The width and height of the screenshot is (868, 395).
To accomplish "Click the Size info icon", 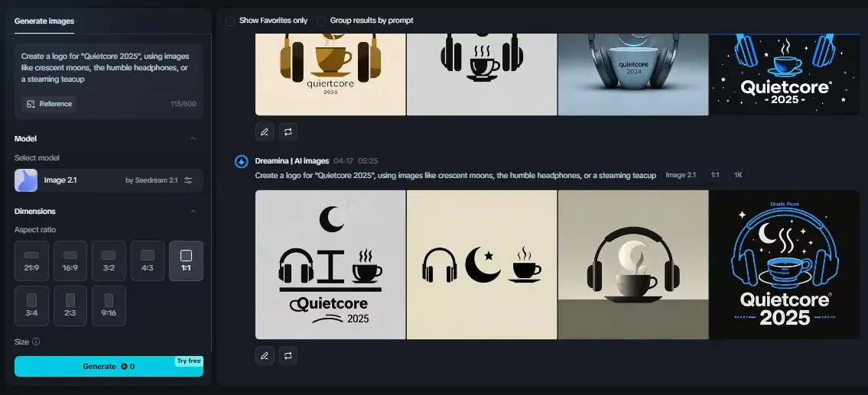I will click(x=36, y=342).
